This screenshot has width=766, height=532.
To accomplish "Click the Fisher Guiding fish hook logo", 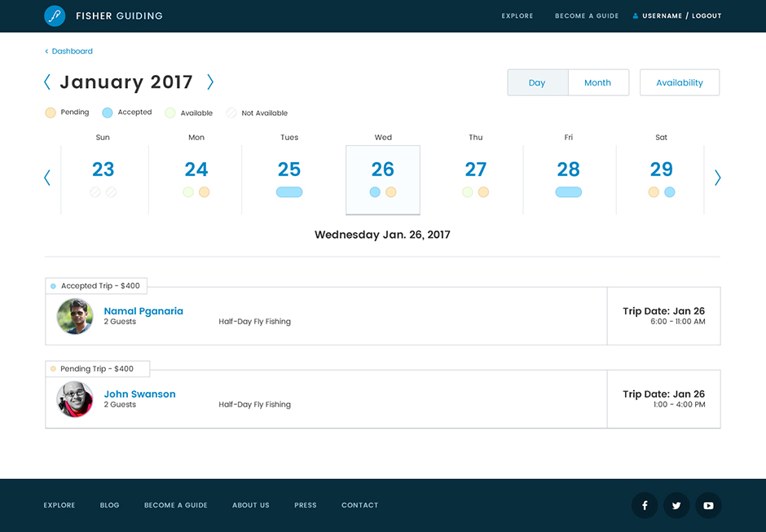I will [x=55, y=15].
